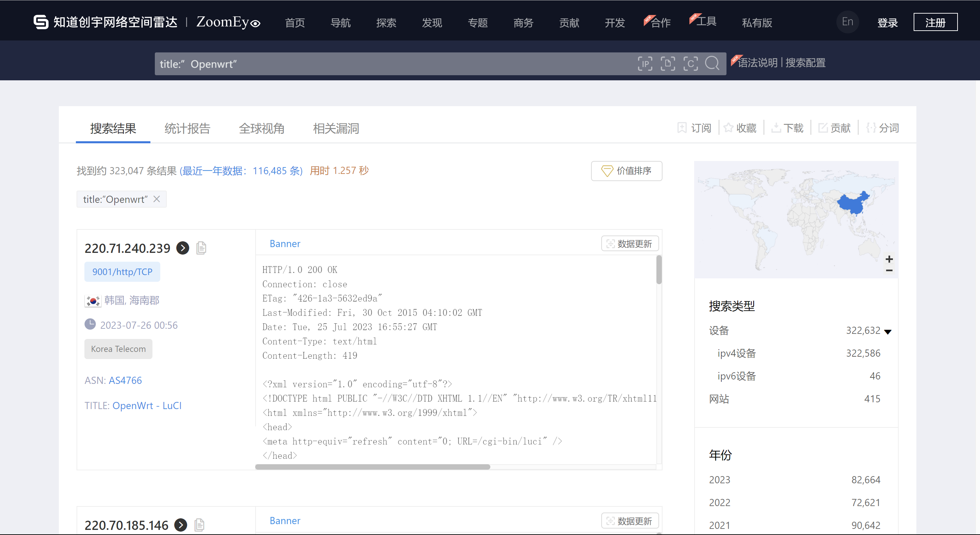The width and height of the screenshot is (980, 535).
Task: Click the 订阅 subscribe bookmark icon
Action: click(x=682, y=128)
